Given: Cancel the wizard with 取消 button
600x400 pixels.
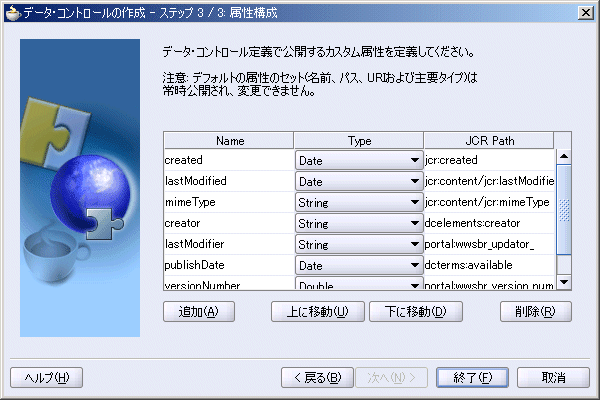Looking at the screenshot, I should pos(553,378).
